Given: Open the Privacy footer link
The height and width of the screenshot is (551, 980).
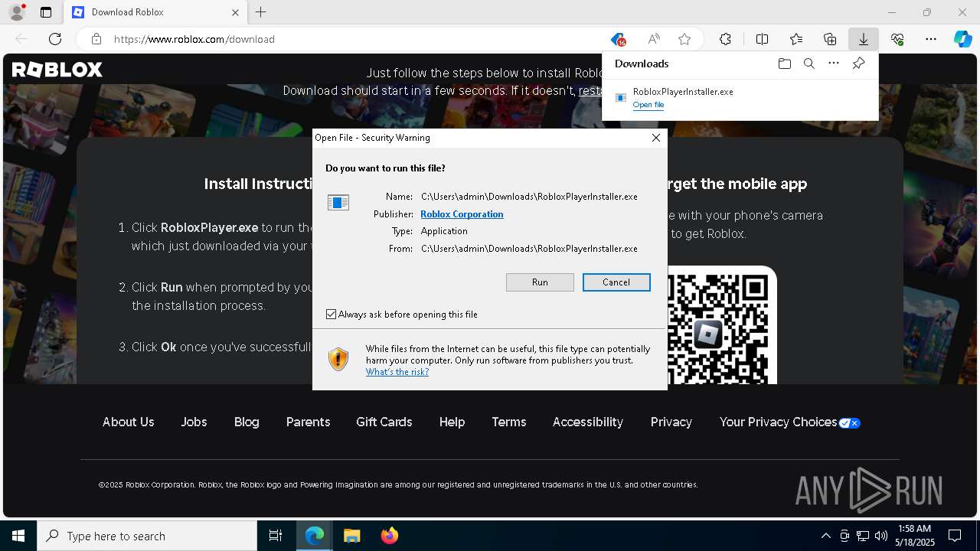Looking at the screenshot, I should pyautogui.click(x=671, y=422).
